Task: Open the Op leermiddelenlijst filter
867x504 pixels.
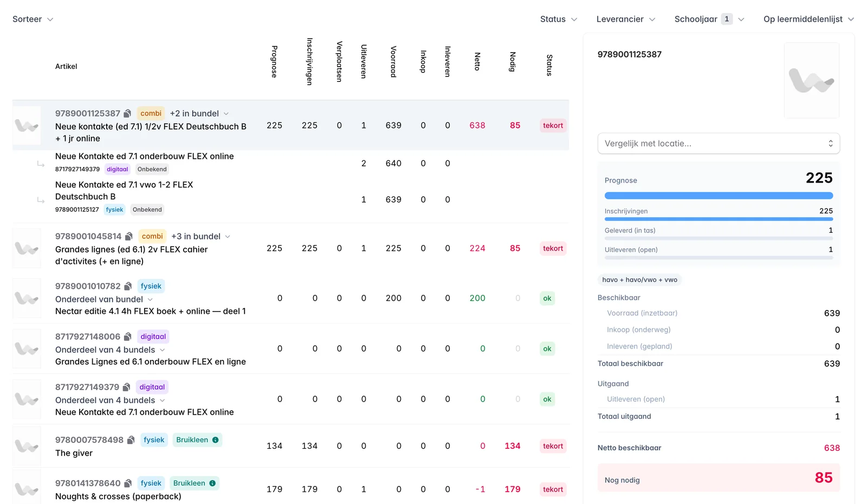Action: point(808,19)
